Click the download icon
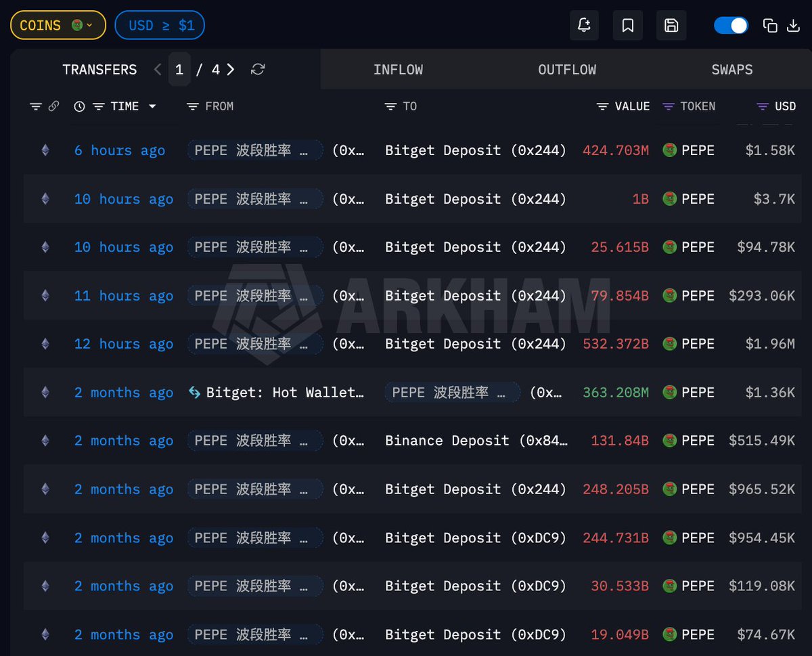Screen dimensions: 812x656 pos(794,26)
